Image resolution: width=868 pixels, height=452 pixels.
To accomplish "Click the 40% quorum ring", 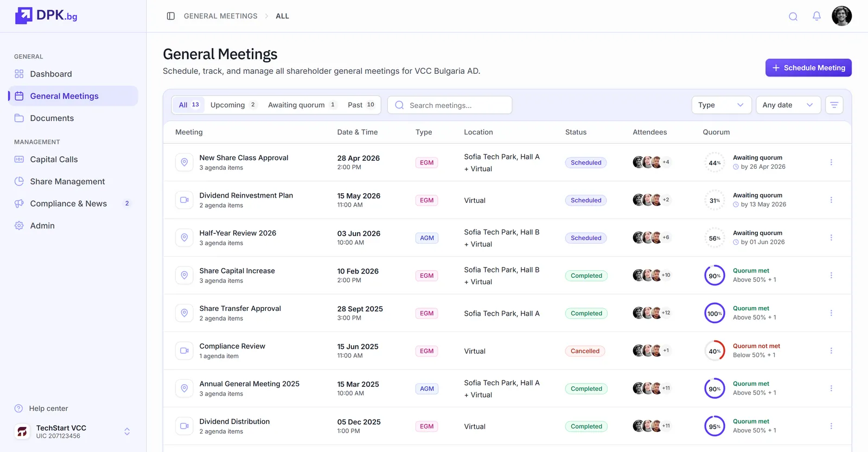I will pyautogui.click(x=714, y=351).
